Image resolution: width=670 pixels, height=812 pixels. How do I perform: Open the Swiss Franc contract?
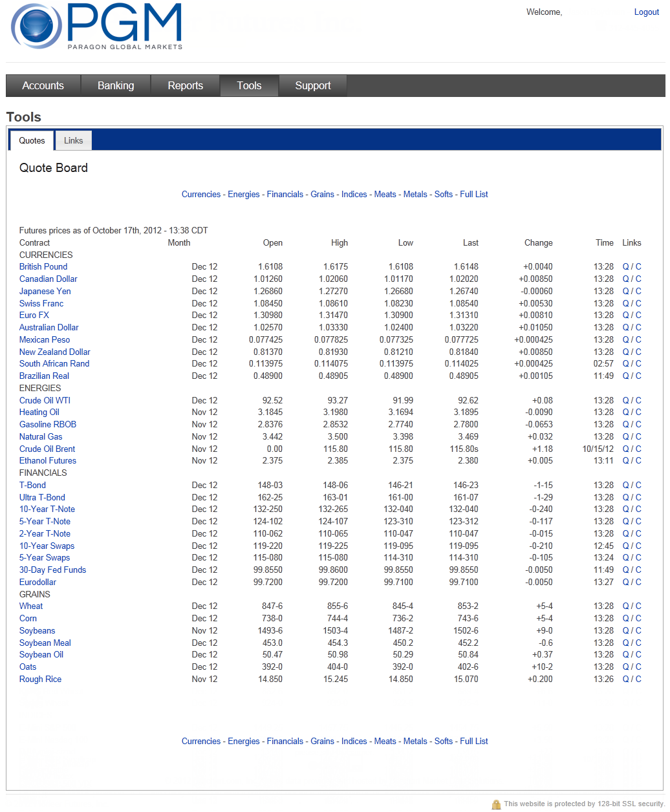tap(41, 304)
